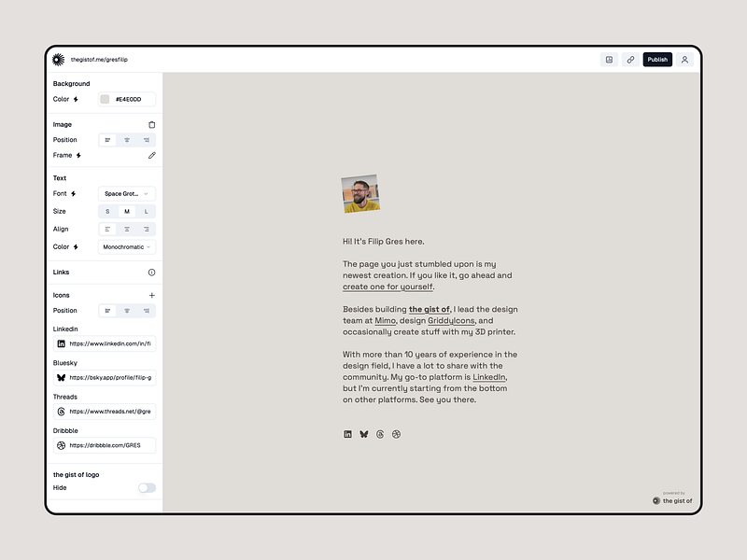
Task: Open 'the gist of' link in bio
Action: 429,309
